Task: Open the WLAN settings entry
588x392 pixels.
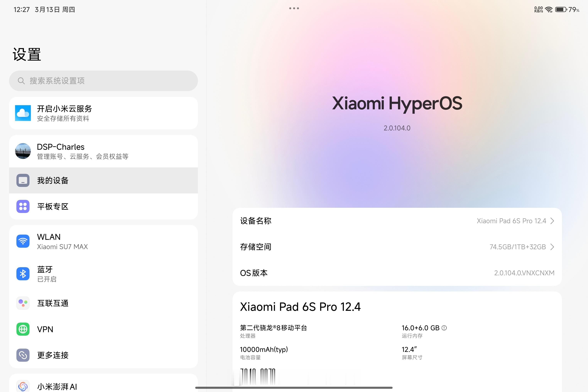Action: tap(104, 241)
